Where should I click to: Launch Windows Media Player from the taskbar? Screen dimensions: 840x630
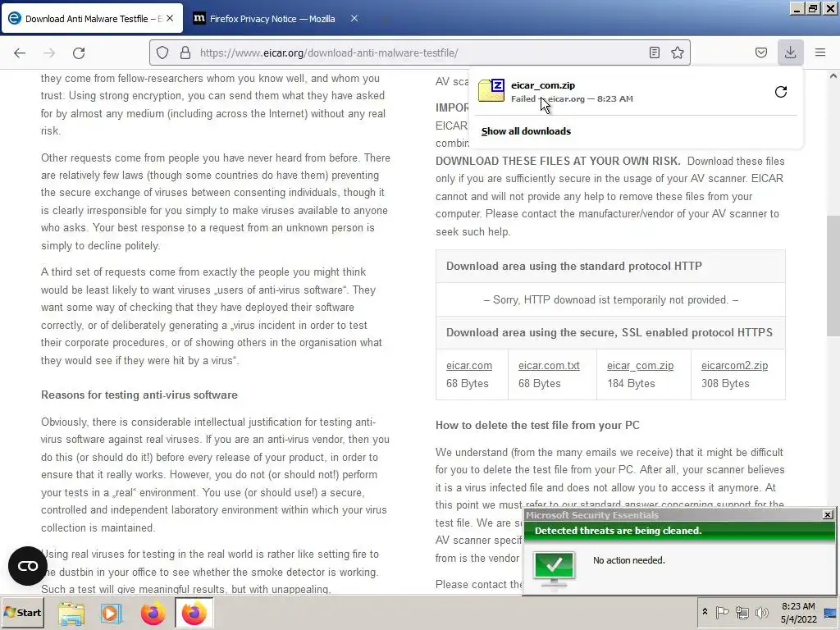click(x=112, y=613)
